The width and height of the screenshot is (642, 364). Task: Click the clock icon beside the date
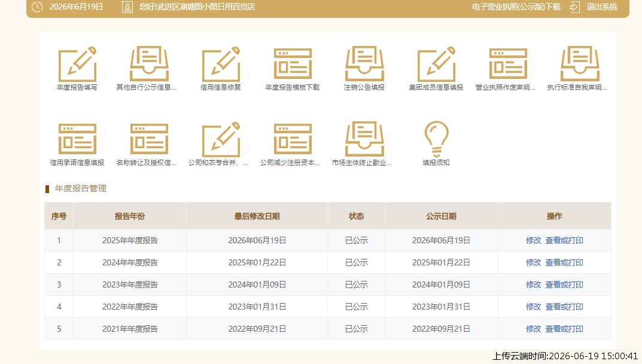(37, 7)
